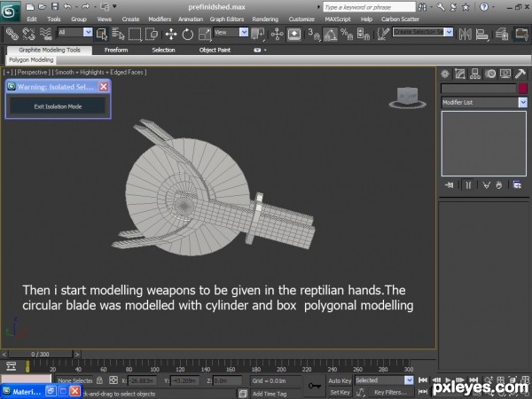Toggle the Graphite Modeling ribbon icon
The width and height of the screenshot is (532, 399).
click(x=521, y=34)
